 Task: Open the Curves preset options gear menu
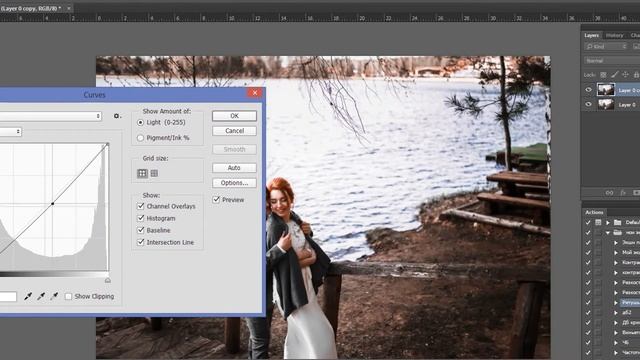(117, 116)
